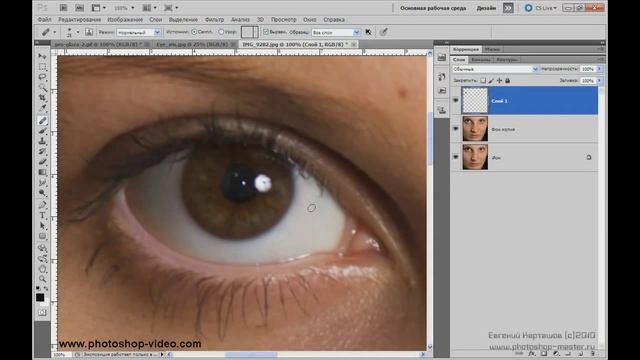Screen dimensions: 640x360
Task: Open the Sample layers dropdown in options bar
Action: 336,32
